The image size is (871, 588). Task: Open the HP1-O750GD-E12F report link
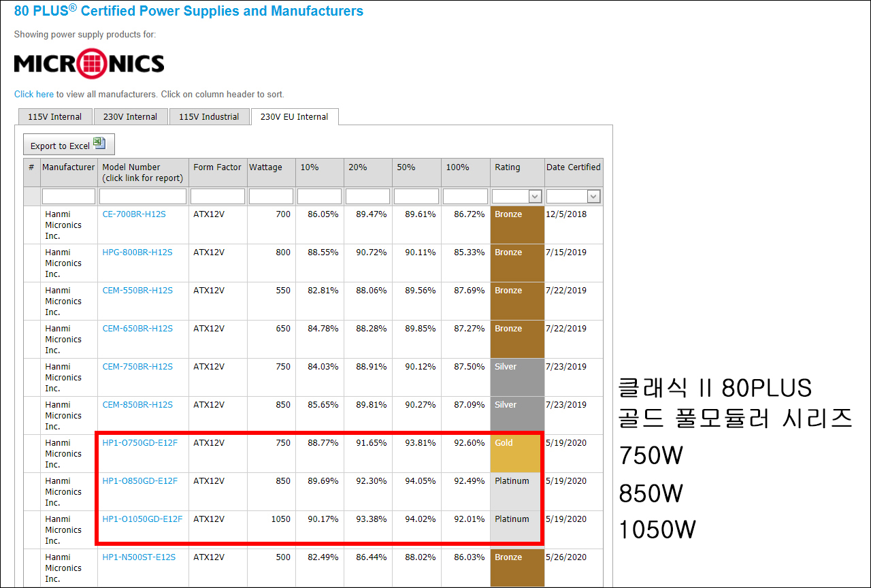[x=139, y=443]
